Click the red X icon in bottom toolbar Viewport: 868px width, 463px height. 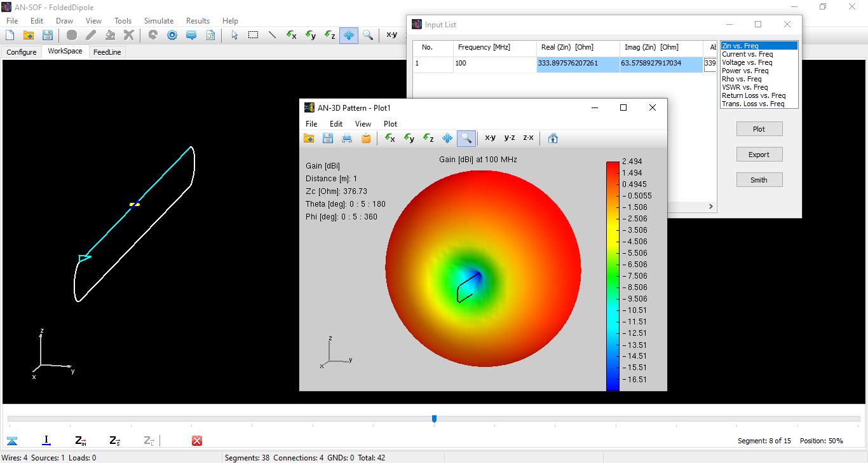click(x=197, y=441)
